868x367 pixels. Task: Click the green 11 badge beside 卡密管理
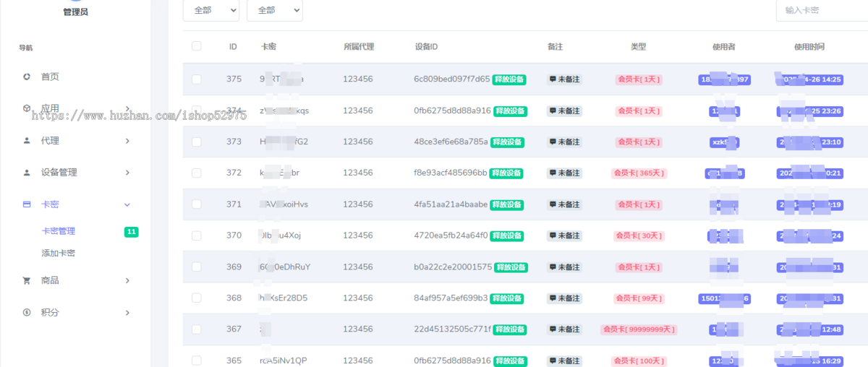[x=131, y=232]
